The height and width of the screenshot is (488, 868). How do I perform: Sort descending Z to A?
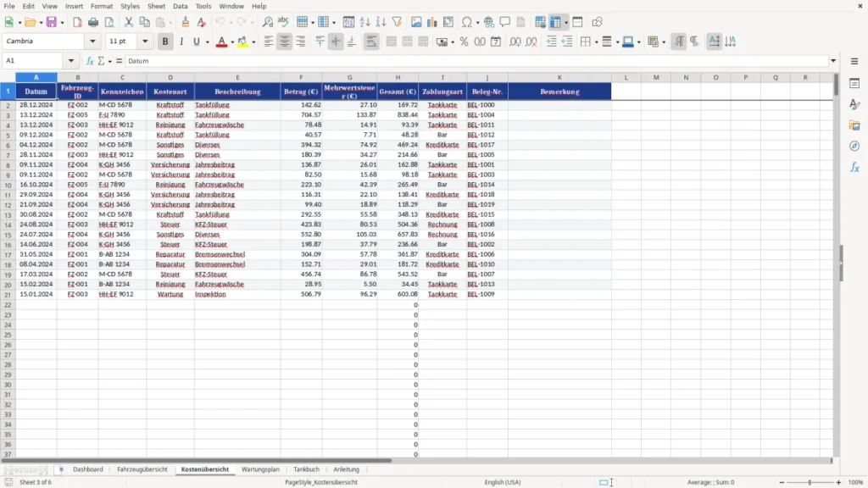(381, 22)
